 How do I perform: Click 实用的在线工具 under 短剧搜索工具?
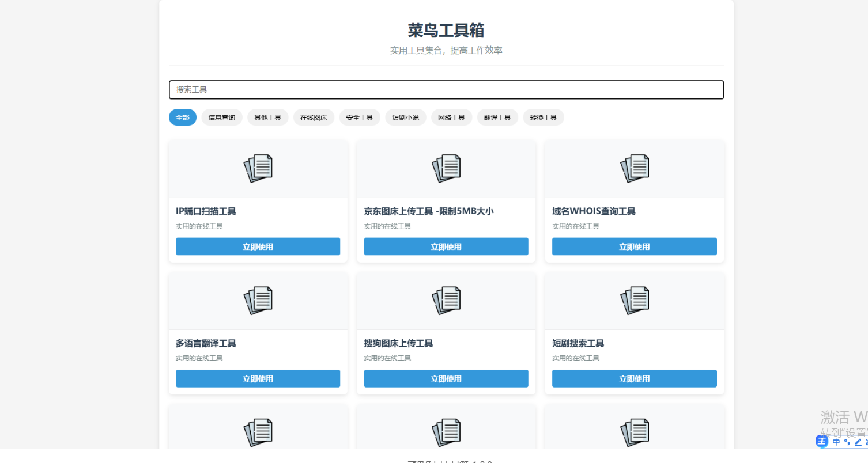576,358
